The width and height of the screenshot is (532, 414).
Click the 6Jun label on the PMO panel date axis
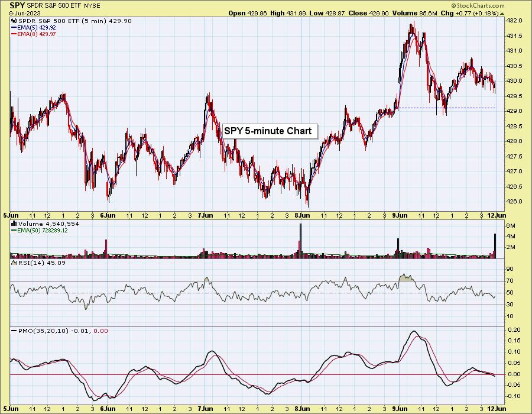point(108,409)
